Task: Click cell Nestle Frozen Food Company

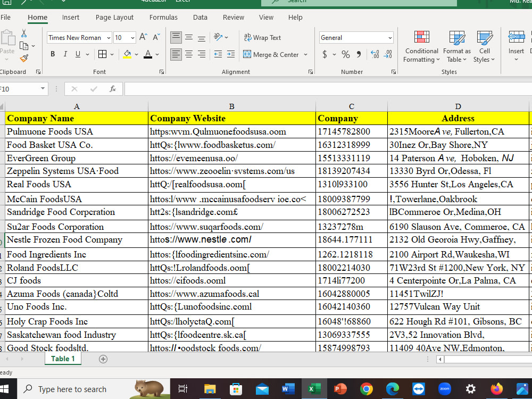Action: 77,240
